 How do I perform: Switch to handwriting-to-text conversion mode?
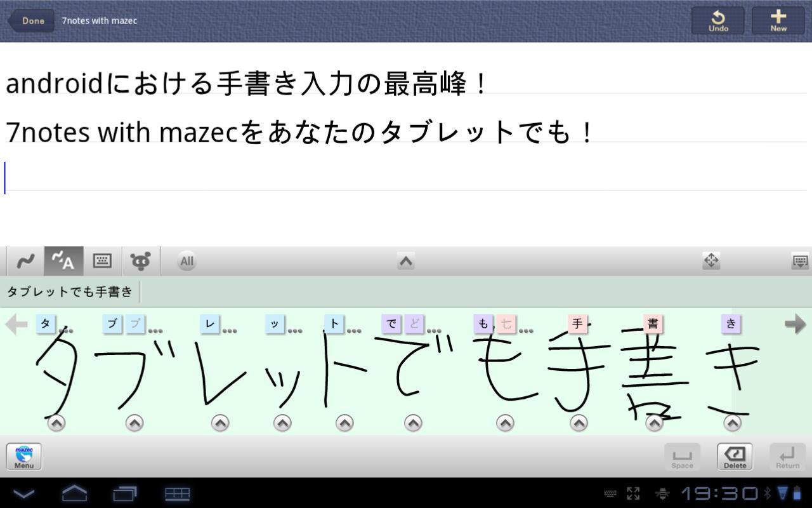[x=63, y=261]
